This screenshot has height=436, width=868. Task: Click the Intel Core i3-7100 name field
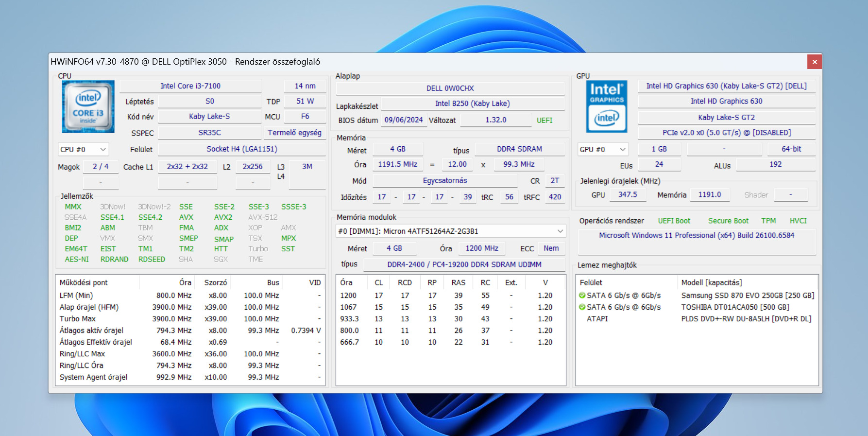click(x=190, y=86)
